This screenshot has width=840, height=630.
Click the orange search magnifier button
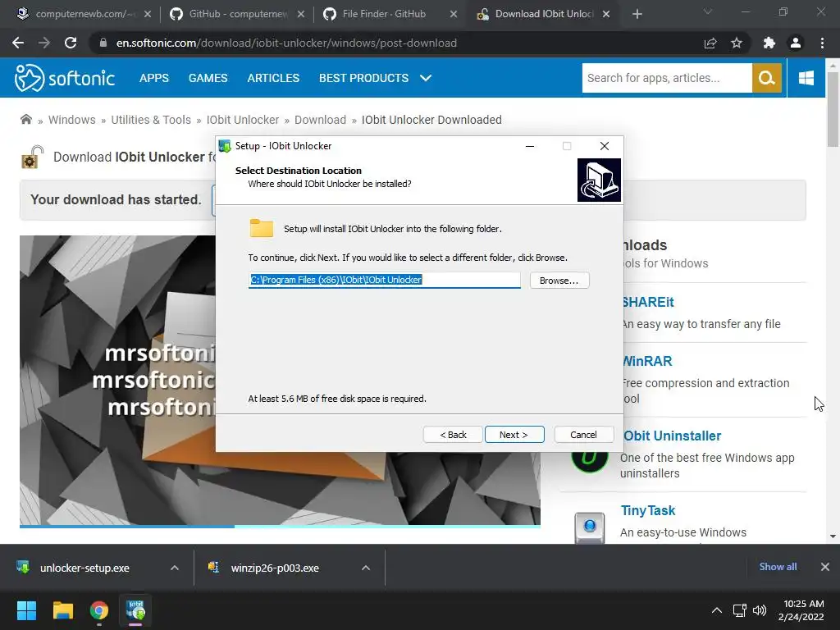767,78
